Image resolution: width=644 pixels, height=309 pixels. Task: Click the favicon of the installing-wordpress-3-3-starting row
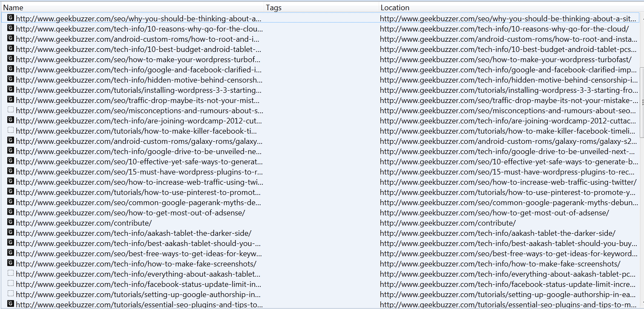tap(11, 89)
